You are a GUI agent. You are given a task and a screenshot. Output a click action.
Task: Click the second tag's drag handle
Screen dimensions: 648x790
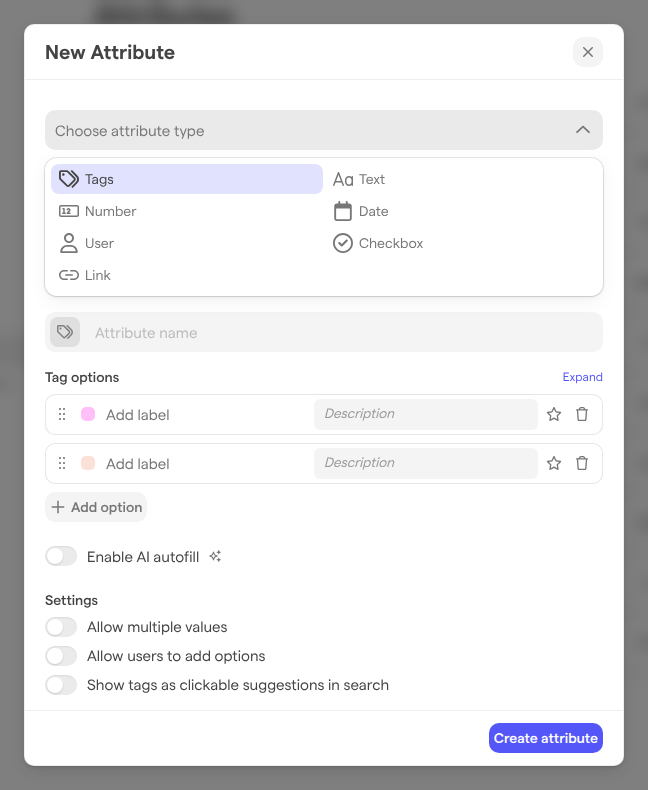tap(62, 463)
